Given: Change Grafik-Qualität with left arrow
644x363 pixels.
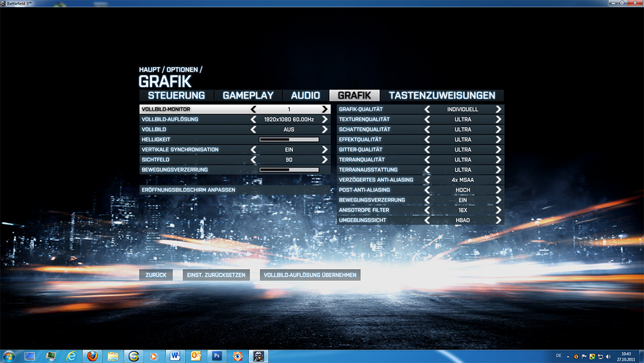Looking at the screenshot, I should (x=427, y=110).
